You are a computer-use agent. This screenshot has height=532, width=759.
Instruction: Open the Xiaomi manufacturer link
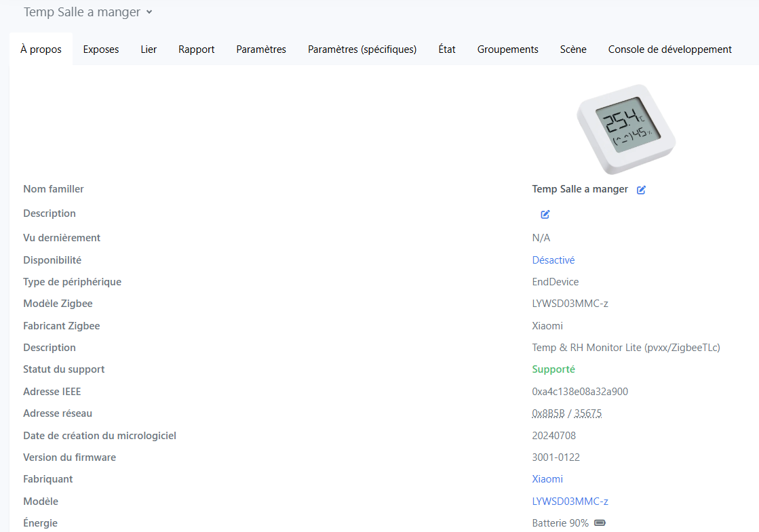pos(547,479)
